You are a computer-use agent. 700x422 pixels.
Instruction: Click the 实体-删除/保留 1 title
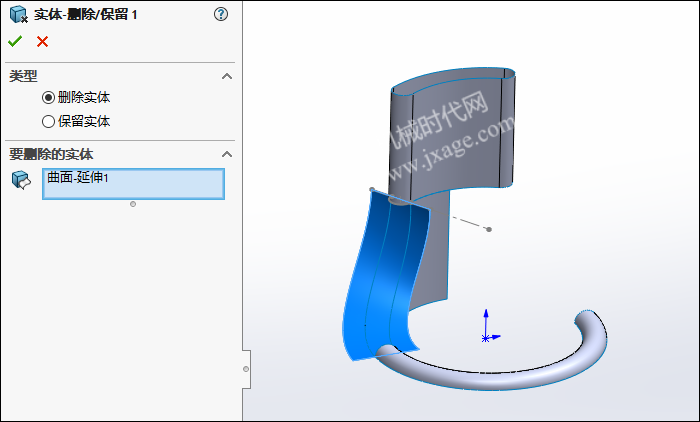pyautogui.click(x=86, y=14)
